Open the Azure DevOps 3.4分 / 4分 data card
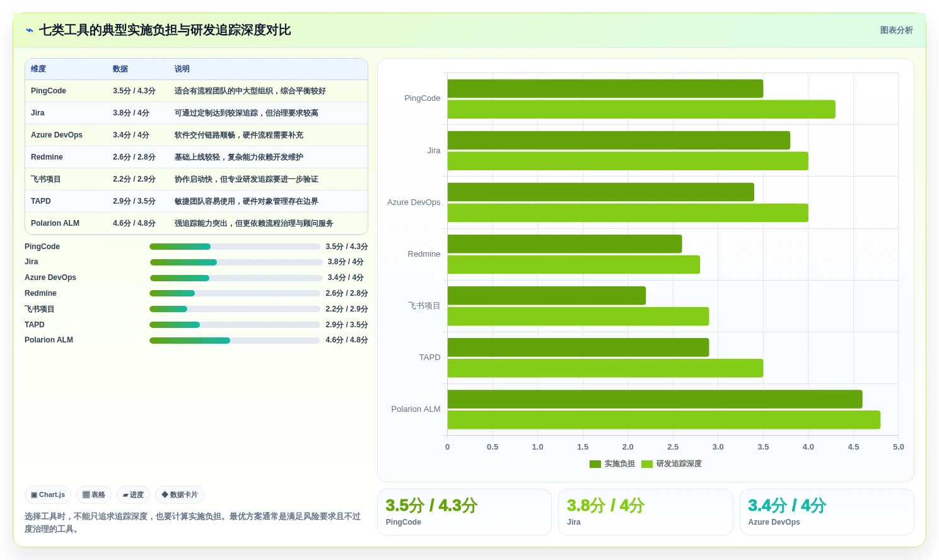The height and width of the screenshot is (560, 939). coord(827,512)
